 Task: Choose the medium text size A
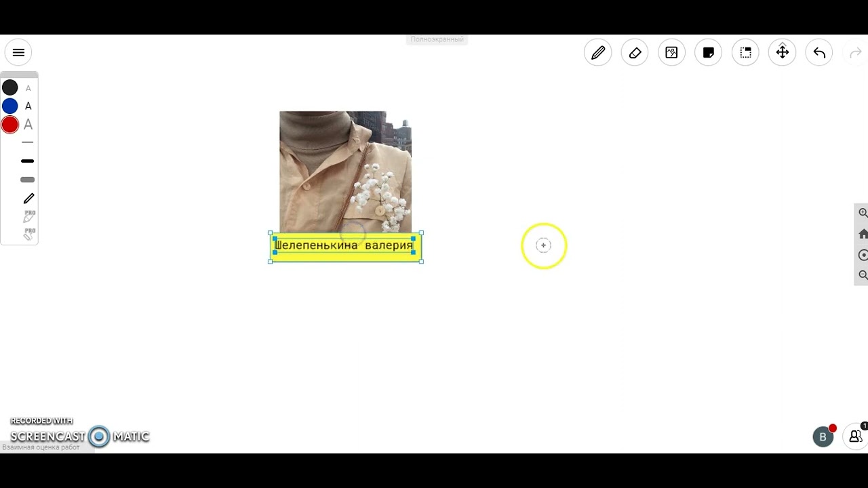click(x=28, y=106)
